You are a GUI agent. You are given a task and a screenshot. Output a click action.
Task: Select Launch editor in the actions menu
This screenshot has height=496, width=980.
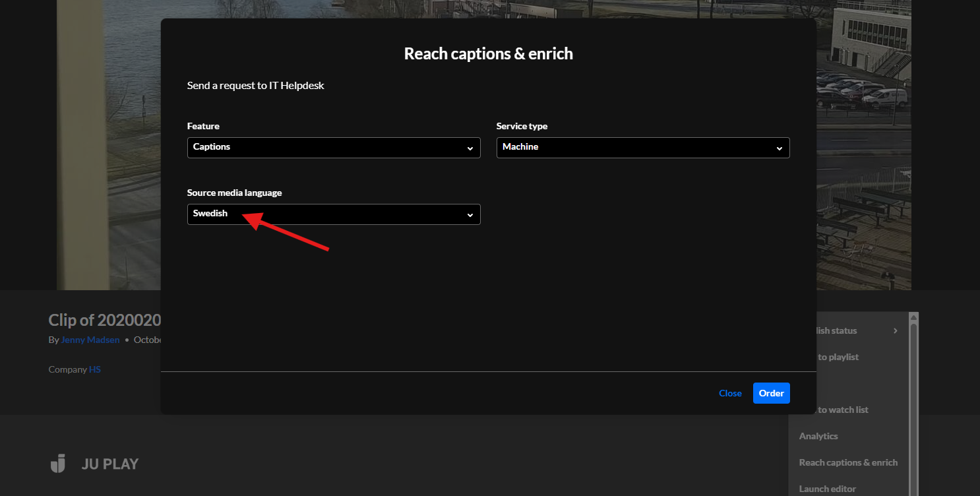point(827,489)
